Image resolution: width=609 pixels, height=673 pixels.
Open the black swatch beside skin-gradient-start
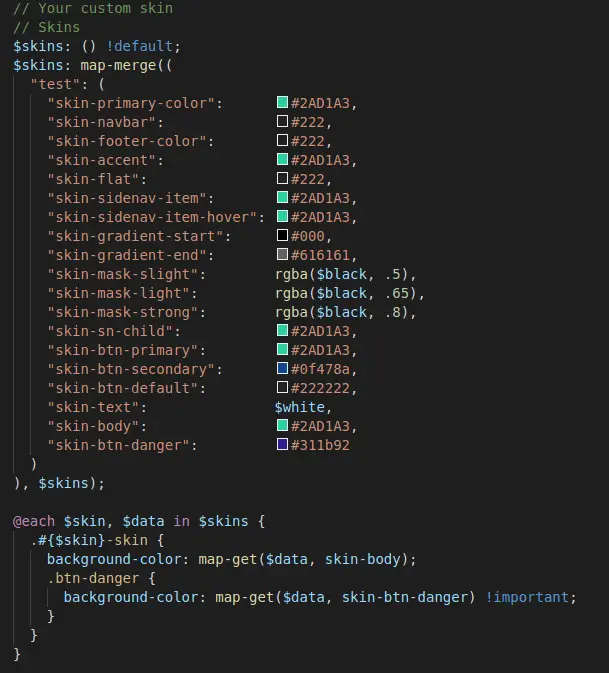(x=282, y=235)
